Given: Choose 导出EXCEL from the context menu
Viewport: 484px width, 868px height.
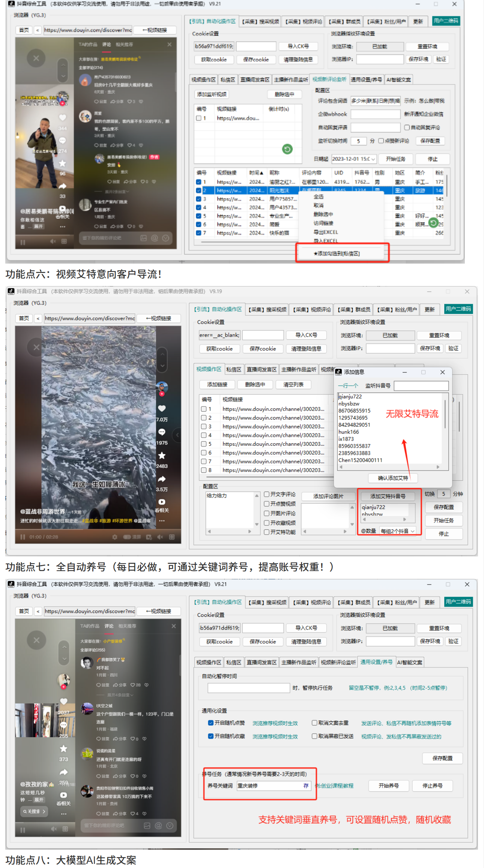Looking at the screenshot, I should pos(326,232).
